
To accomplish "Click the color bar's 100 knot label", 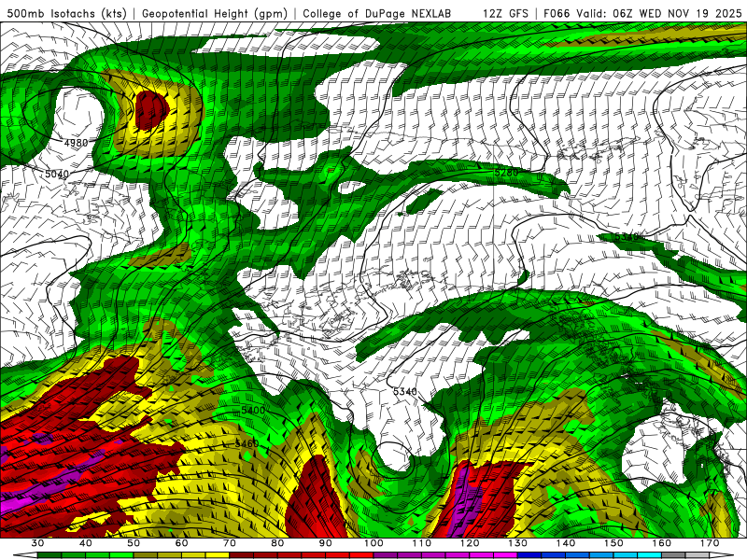I will [x=374, y=543].
